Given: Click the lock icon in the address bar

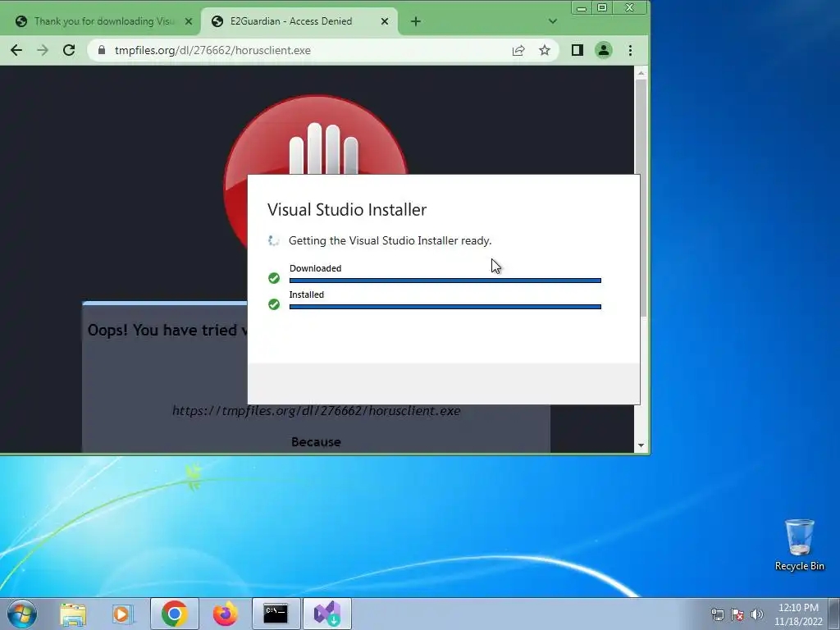Looking at the screenshot, I should click(102, 50).
